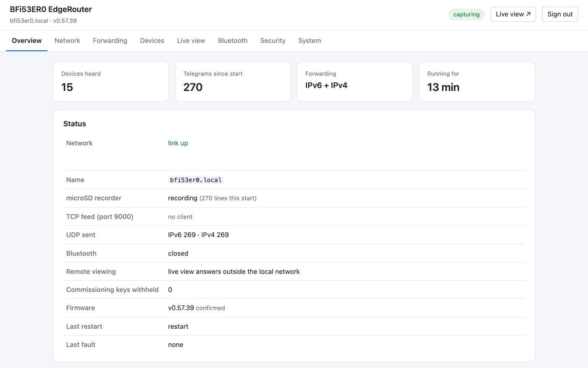Click the IPv6 269 · IPv4 269 value

pyautogui.click(x=198, y=235)
